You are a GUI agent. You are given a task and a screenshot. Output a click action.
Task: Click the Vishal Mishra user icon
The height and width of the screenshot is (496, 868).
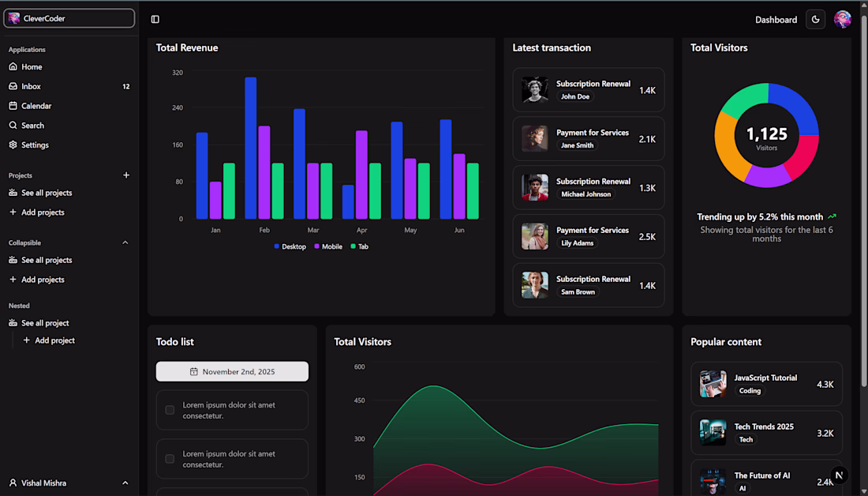pos(13,483)
